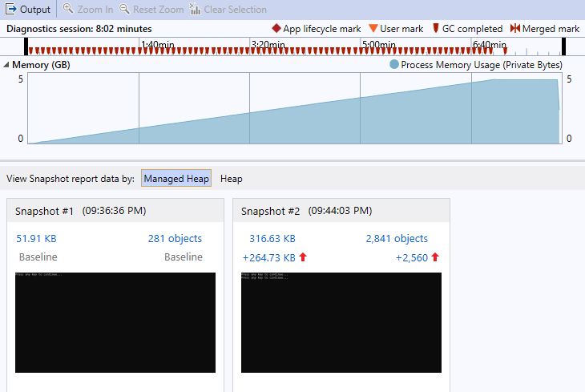Click the Snapshot #1 header title
This screenshot has width=585, height=392.
[44, 211]
